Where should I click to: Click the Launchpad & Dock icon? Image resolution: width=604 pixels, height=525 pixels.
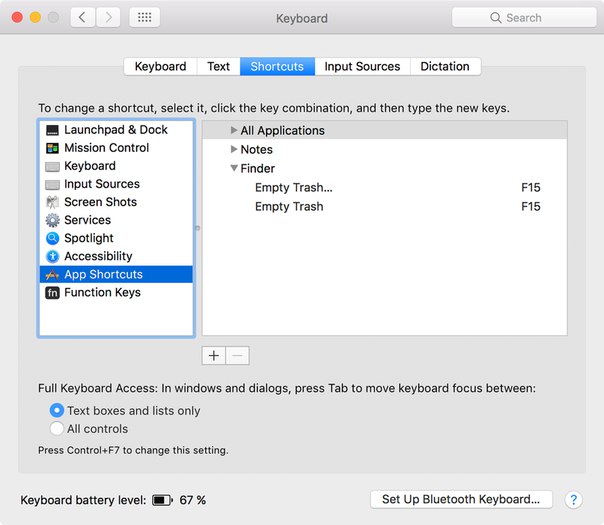[53, 130]
